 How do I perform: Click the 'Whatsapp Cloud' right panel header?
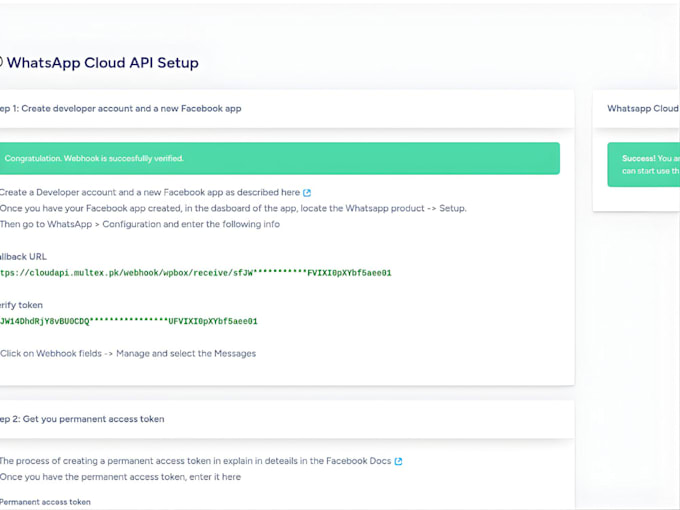coord(643,108)
